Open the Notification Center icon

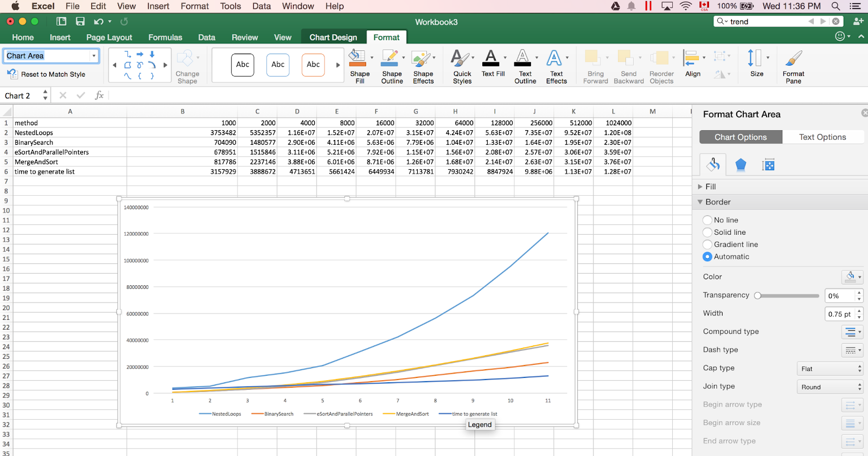[855, 6]
